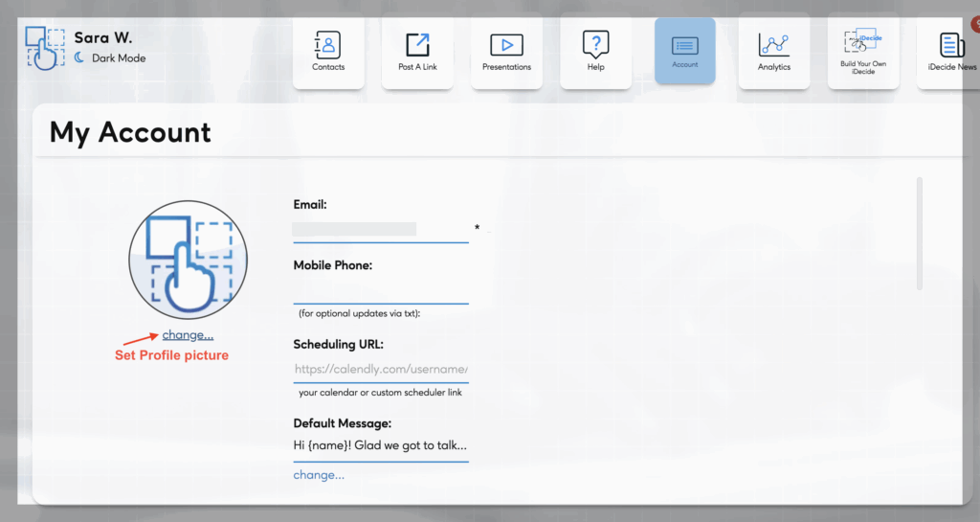Click the Sara W. user name
Viewport: 980px width, 522px height.
[103, 38]
